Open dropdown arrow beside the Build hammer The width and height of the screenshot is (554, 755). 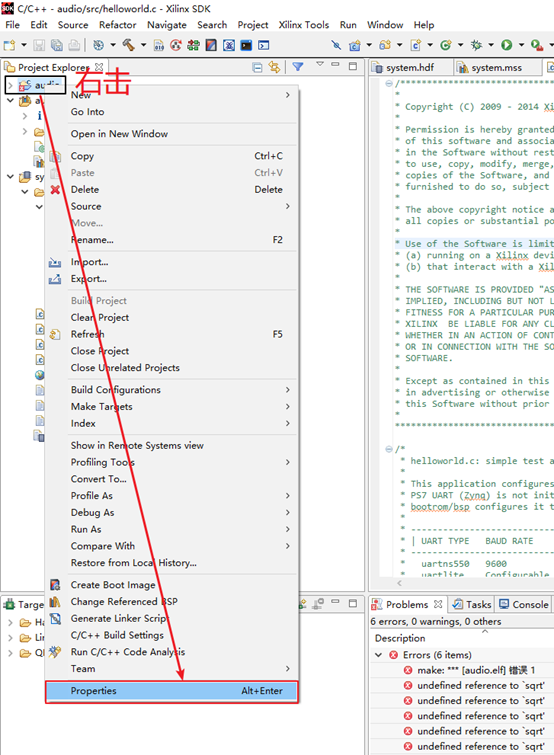143,45
